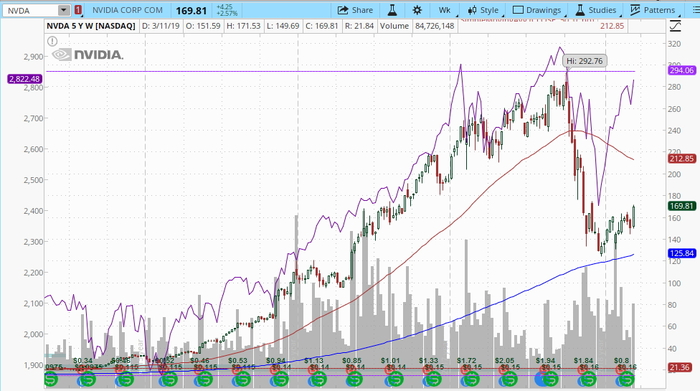Click the purple 2,822.48 left axis label

25,79
